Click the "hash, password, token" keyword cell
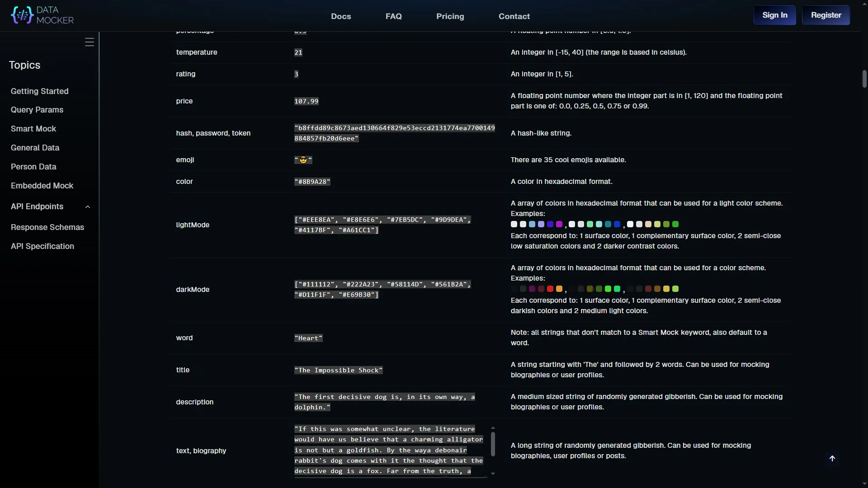The width and height of the screenshot is (868, 488). [213, 133]
